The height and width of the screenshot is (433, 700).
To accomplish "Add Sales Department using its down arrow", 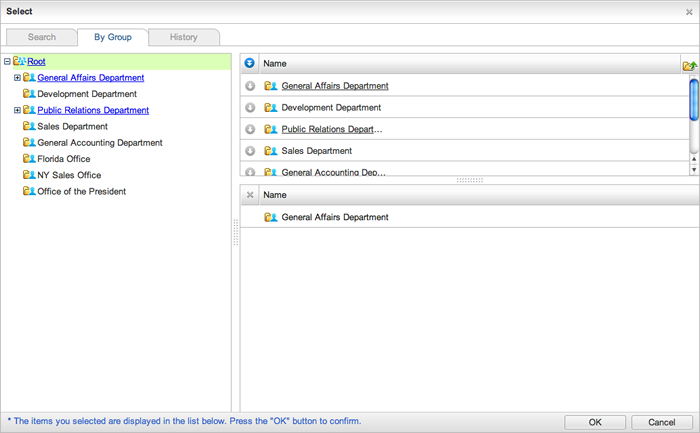I will click(250, 151).
